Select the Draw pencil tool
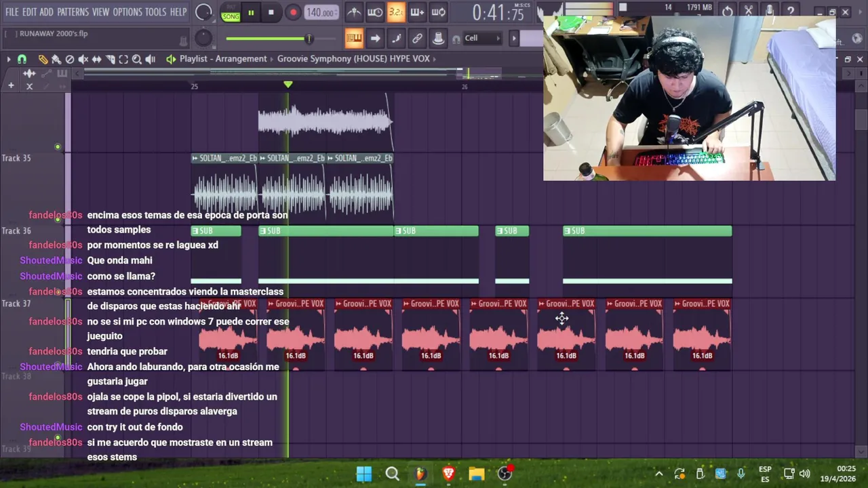Viewport: 868px width, 488px height. click(43, 60)
